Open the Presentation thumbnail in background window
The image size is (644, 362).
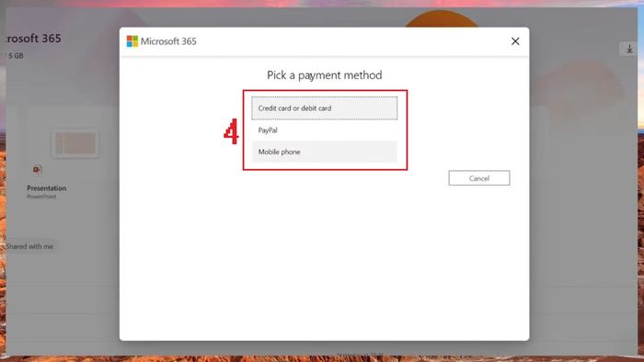75,144
